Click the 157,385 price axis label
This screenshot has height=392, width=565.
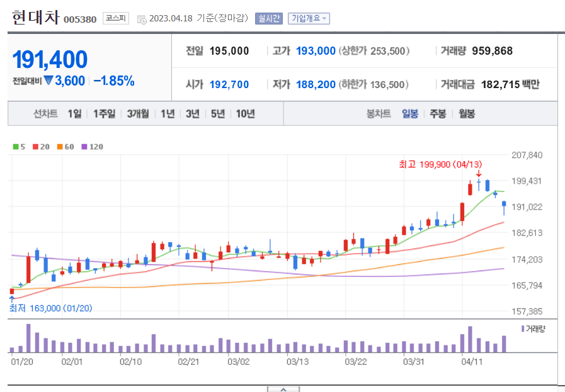coord(527,311)
